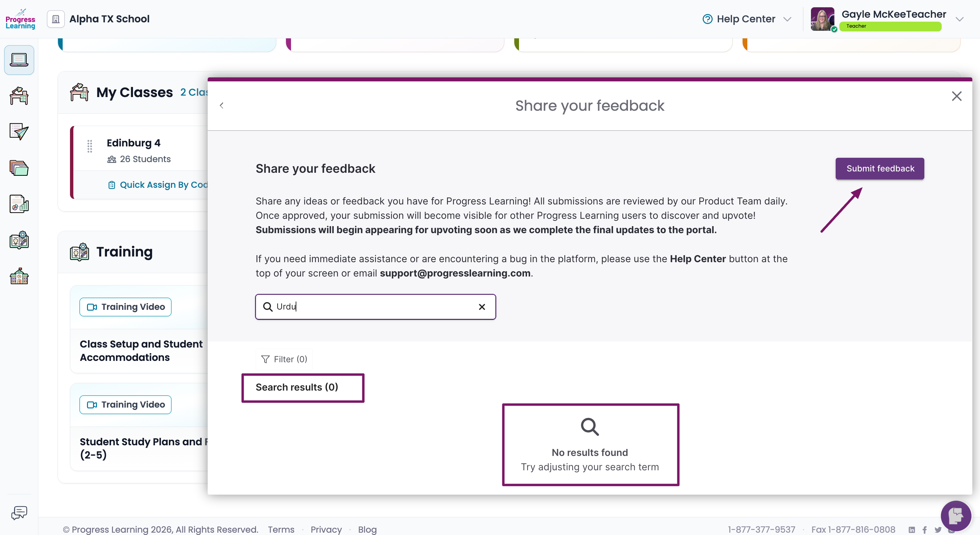The height and width of the screenshot is (535, 980).
Task: Click the Progress Learning logo
Action: point(20,19)
